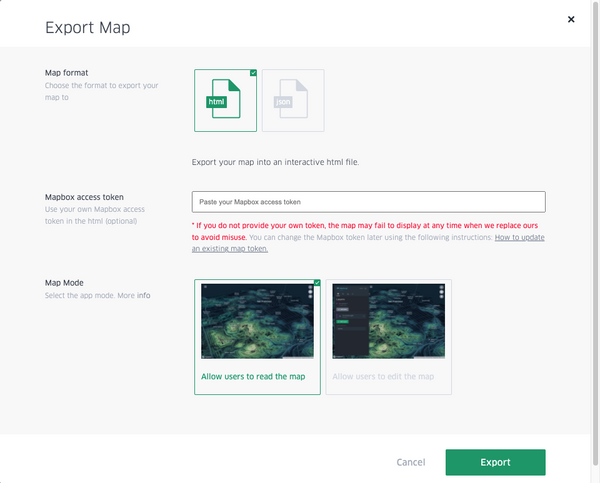600x483 pixels.
Task: Click the 'interactive html file' description text
Action: click(x=275, y=161)
